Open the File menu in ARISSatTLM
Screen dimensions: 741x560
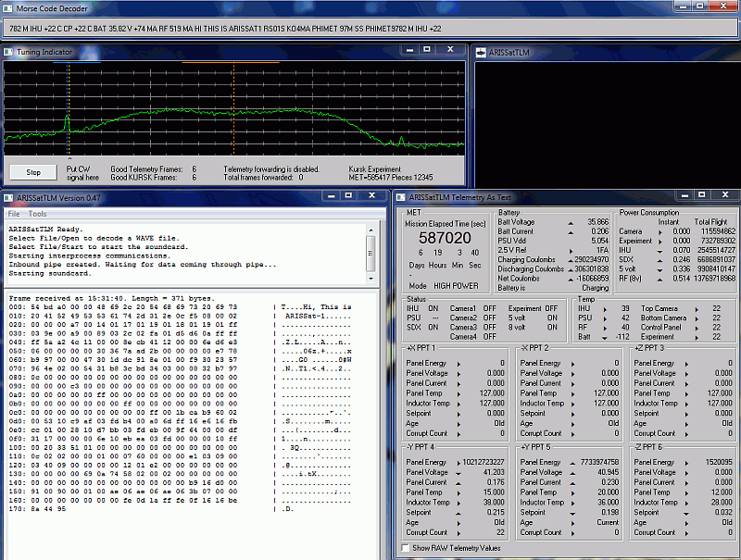point(14,214)
